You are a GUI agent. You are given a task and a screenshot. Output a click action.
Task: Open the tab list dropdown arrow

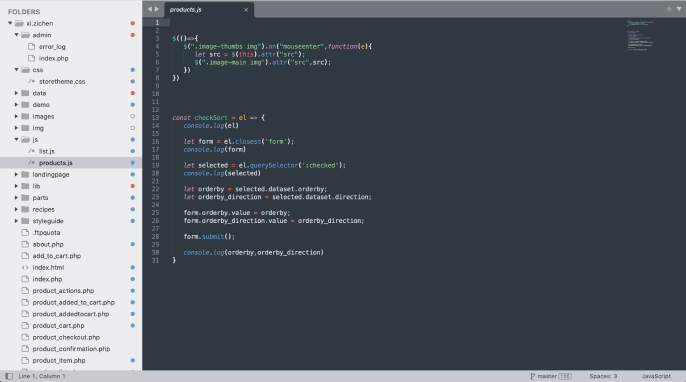tap(679, 9)
